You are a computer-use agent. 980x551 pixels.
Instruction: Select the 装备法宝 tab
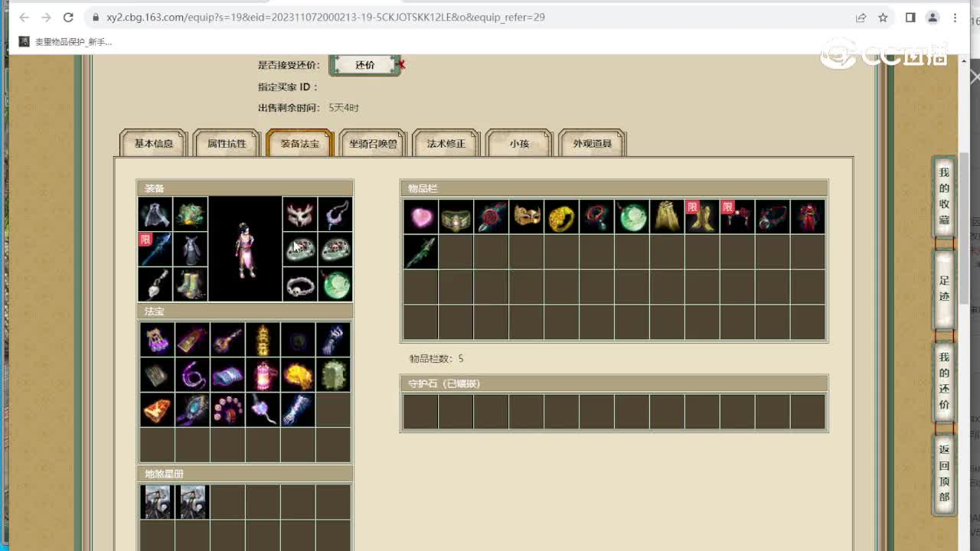pyautogui.click(x=299, y=144)
